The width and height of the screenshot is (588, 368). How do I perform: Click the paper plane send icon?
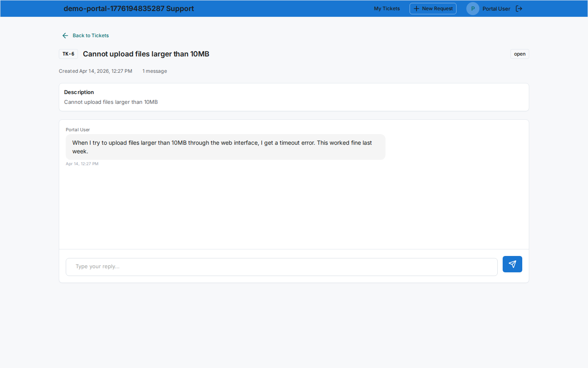point(512,264)
